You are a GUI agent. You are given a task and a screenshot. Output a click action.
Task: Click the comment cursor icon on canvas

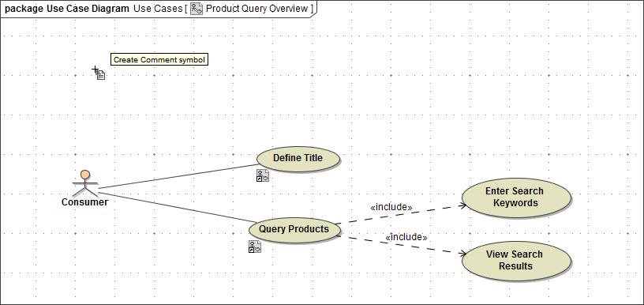[x=99, y=73]
